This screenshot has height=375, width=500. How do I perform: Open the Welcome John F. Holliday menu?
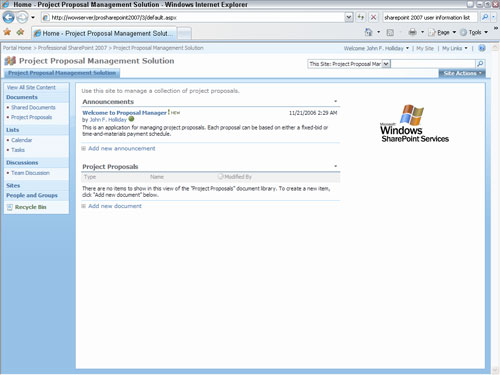pyautogui.click(x=376, y=48)
